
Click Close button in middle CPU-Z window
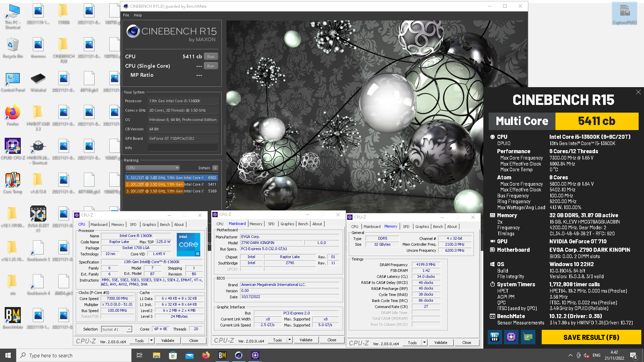click(332, 340)
